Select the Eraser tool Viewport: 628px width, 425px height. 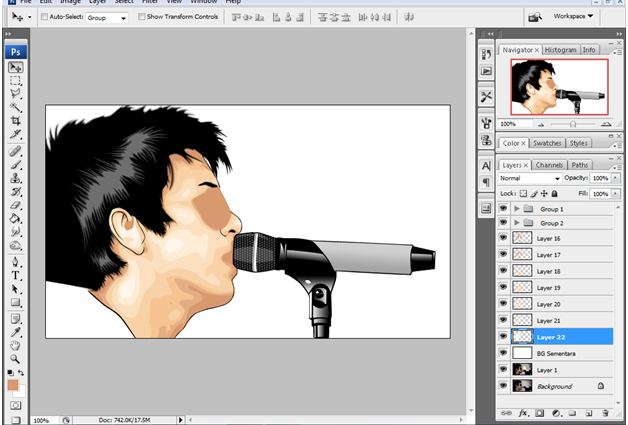coord(16,205)
